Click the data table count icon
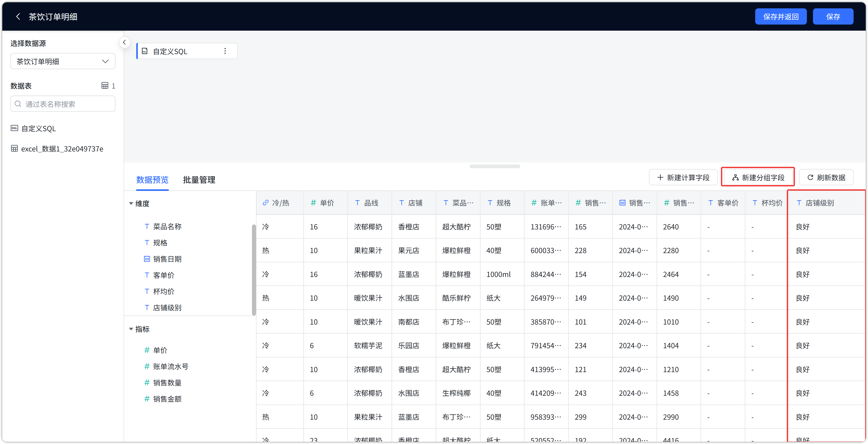868x444 pixels. [105, 85]
